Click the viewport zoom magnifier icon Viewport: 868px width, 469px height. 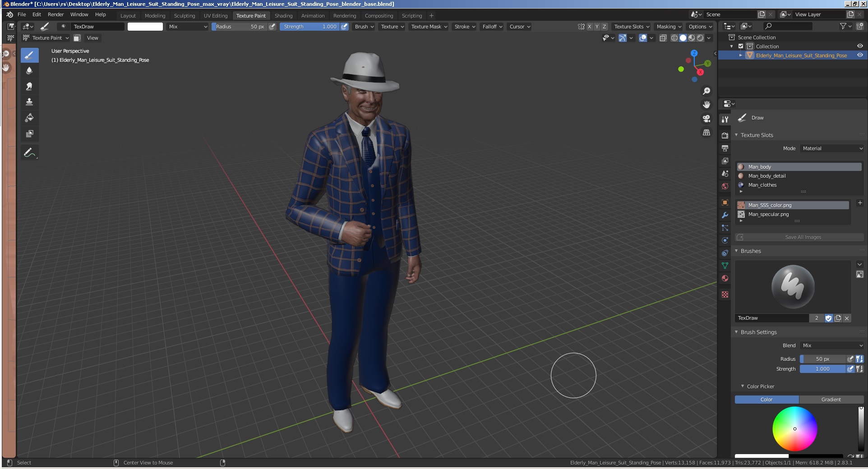click(x=706, y=91)
